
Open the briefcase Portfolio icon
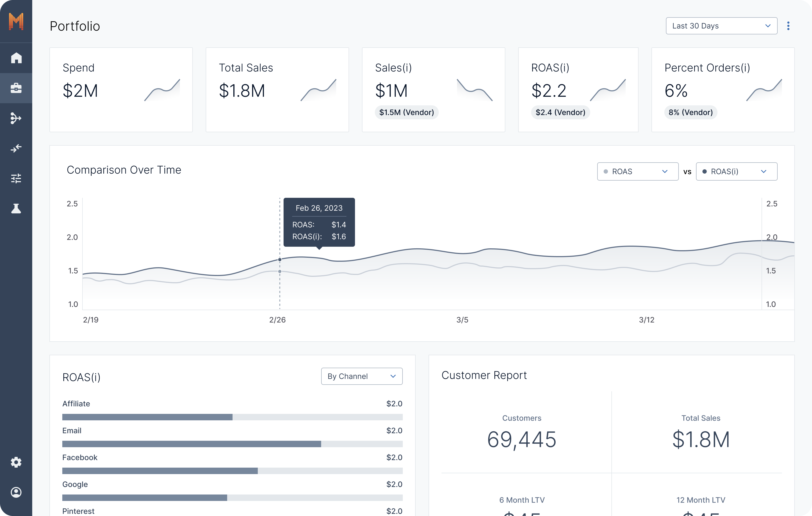click(x=16, y=88)
